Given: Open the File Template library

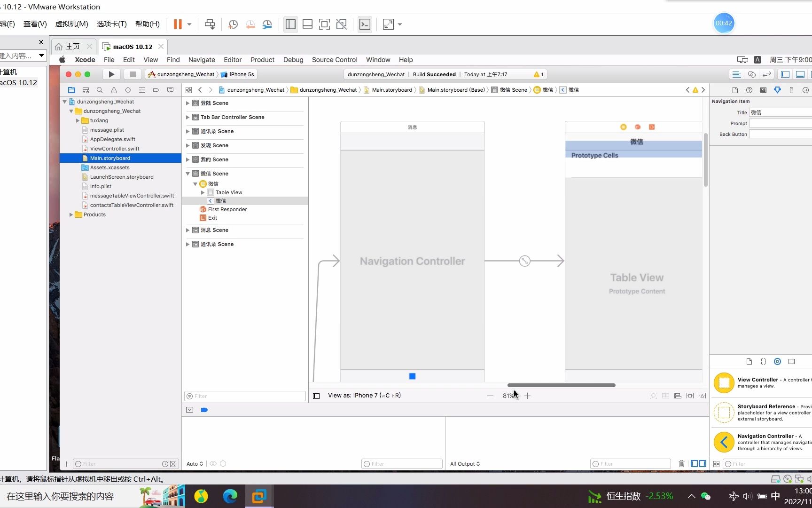Looking at the screenshot, I should [x=749, y=362].
